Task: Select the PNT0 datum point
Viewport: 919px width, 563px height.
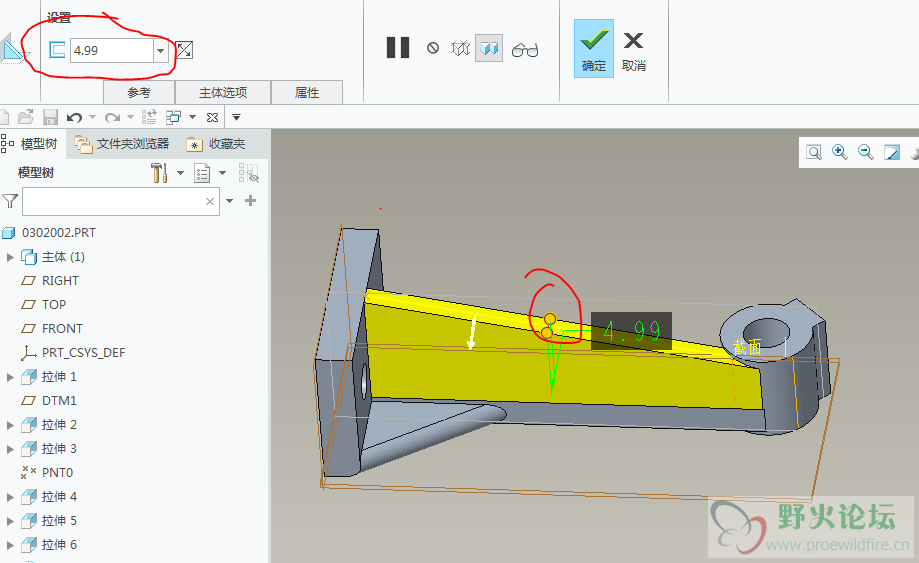Action: click(57, 473)
